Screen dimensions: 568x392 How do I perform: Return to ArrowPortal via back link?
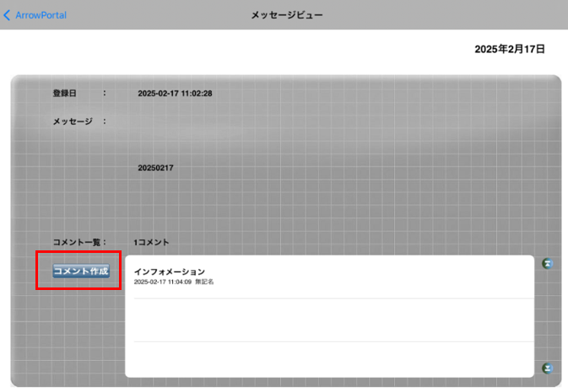pos(41,15)
